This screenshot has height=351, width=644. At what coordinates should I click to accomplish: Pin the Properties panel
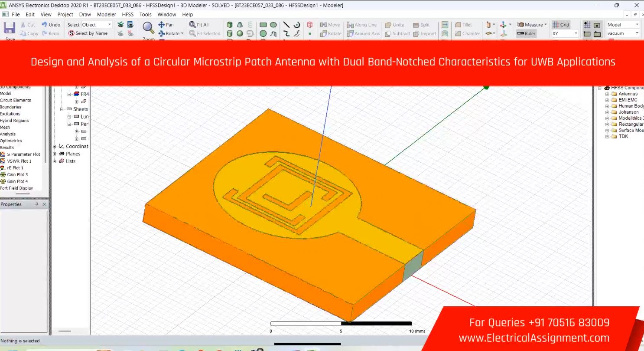37,204
